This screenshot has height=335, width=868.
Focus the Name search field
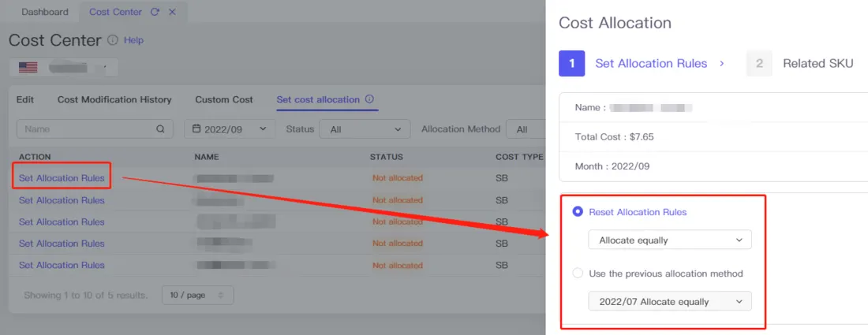(95, 128)
